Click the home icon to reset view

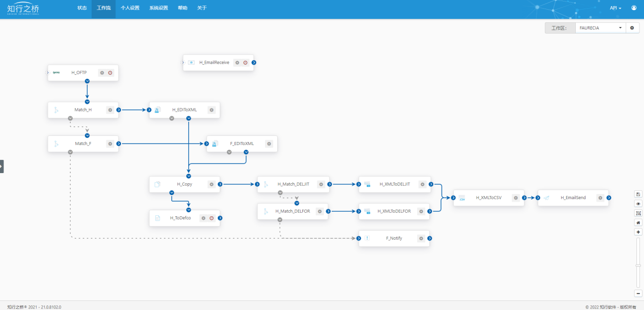pyautogui.click(x=638, y=222)
